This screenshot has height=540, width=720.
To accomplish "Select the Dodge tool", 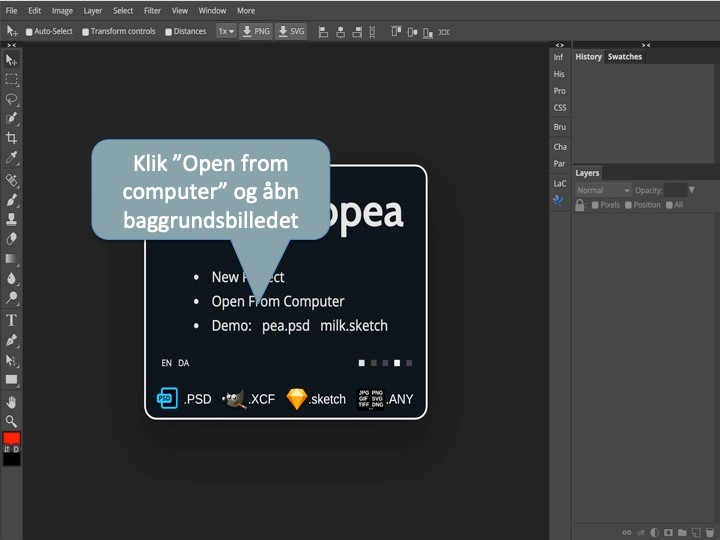I will tap(11, 298).
